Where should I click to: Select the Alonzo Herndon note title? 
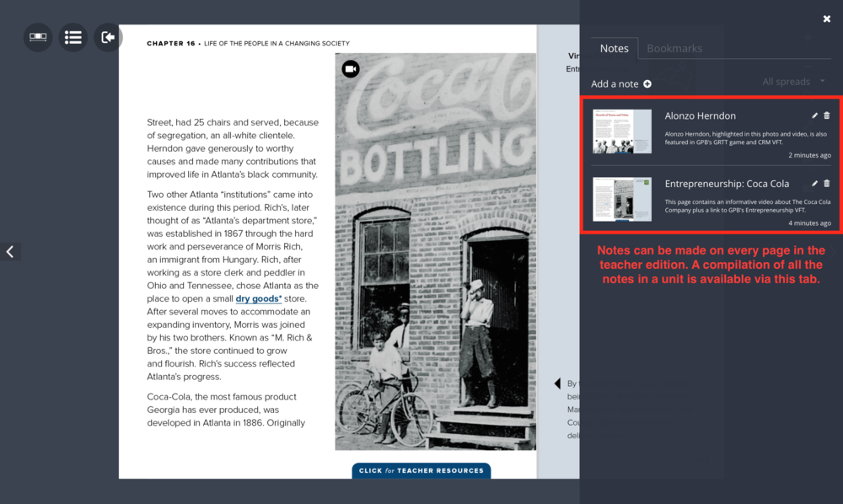(x=700, y=115)
